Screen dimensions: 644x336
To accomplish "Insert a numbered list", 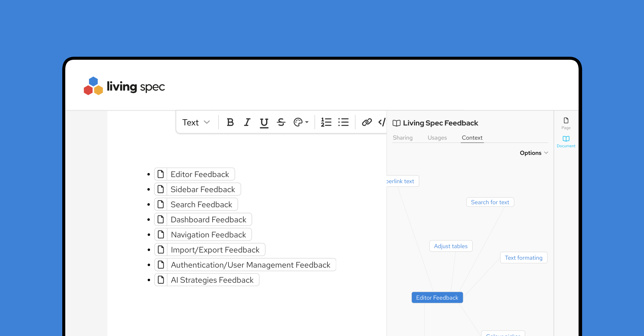I will pos(326,122).
